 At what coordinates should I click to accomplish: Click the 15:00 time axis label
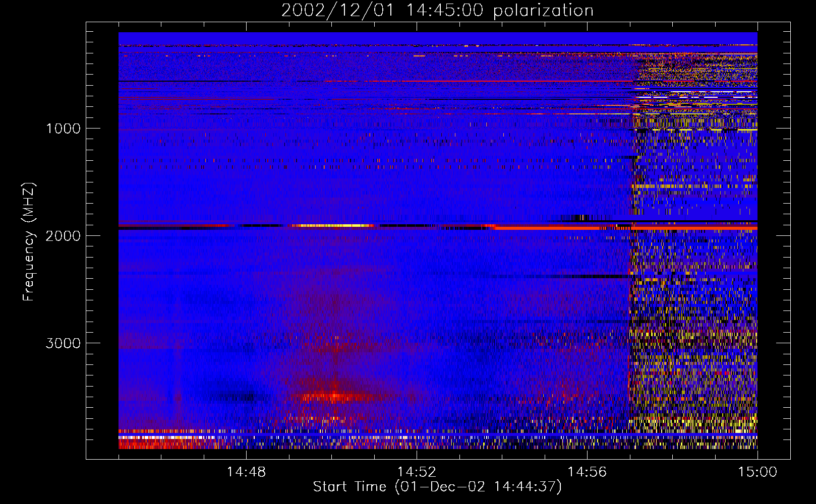click(757, 472)
